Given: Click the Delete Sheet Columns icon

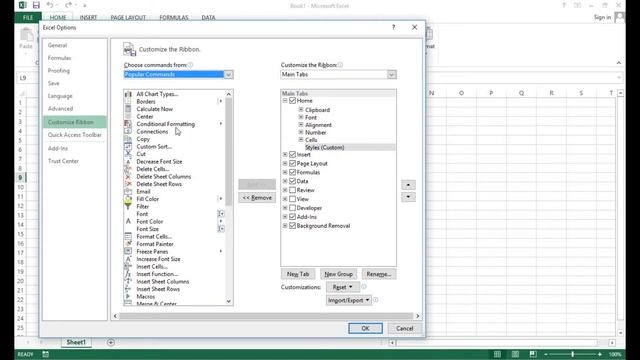Looking at the screenshot, I should click(128, 177).
